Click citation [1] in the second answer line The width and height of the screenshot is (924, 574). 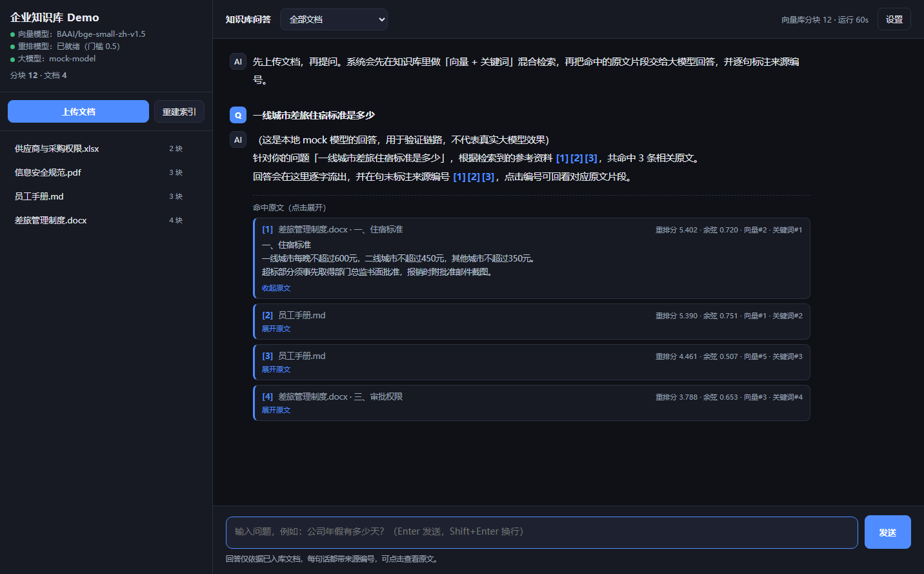[459, 176]
